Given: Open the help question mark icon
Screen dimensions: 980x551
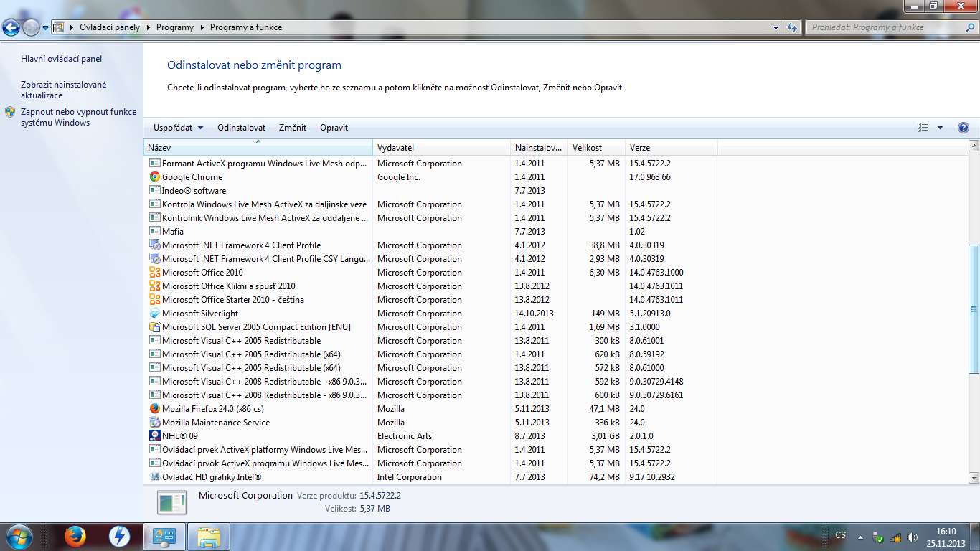Looking at the screenshot, I should (x=963, y=128).
